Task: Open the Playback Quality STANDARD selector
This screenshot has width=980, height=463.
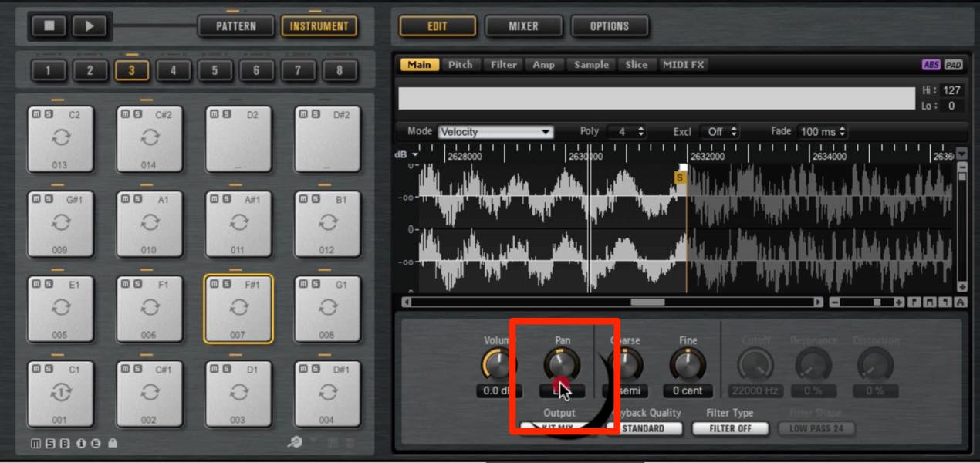Action: (x=644, y=428)
